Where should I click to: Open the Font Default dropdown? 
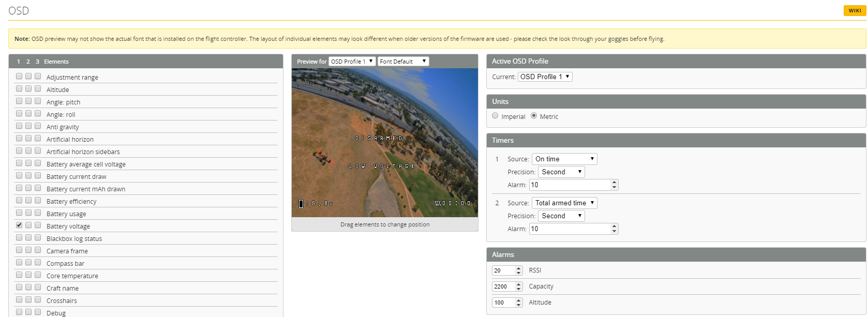click(403, 61)
